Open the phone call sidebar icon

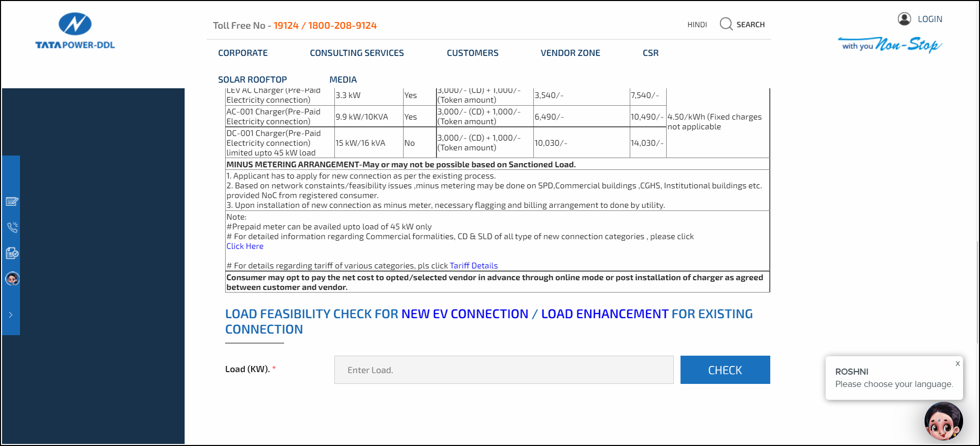pos(12,227)
